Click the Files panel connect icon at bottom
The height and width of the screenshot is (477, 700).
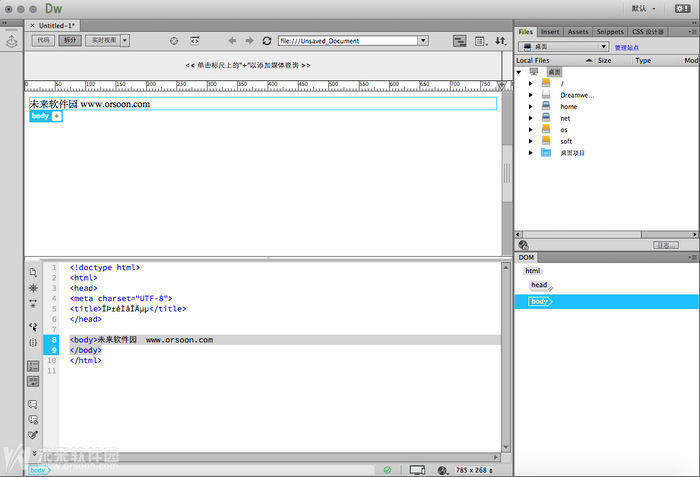(x=524, y=245)
